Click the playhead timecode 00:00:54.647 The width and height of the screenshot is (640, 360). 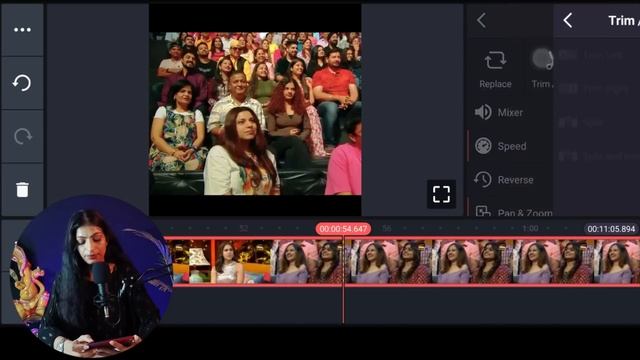pyautogui.click(x=343, y=229)
